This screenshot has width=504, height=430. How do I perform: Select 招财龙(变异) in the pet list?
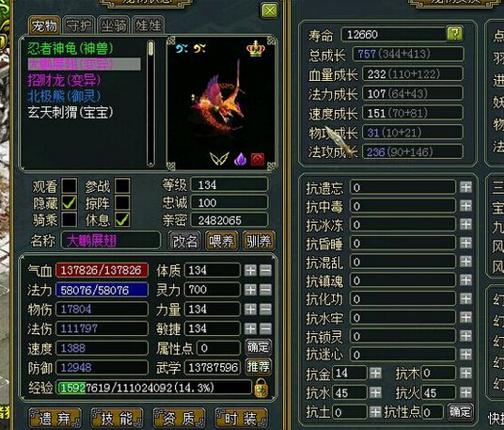[64, 80]
